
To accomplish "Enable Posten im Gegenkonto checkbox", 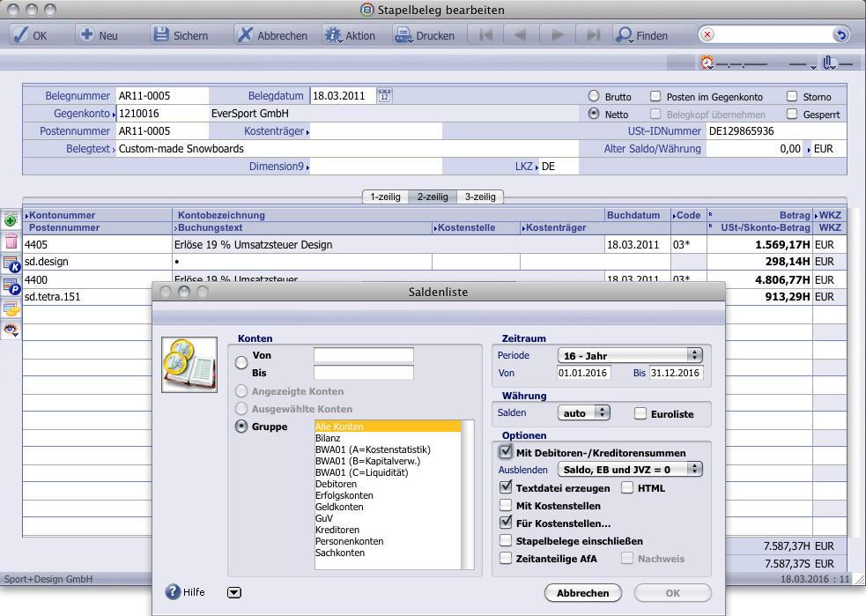I will point(655,96).
